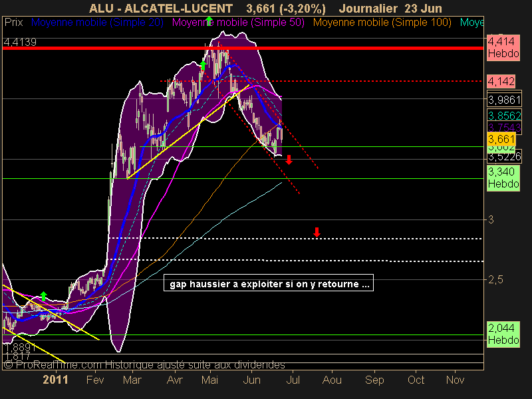
Task: Click the thick red horizontal resistance line
Action: [243, 48]
